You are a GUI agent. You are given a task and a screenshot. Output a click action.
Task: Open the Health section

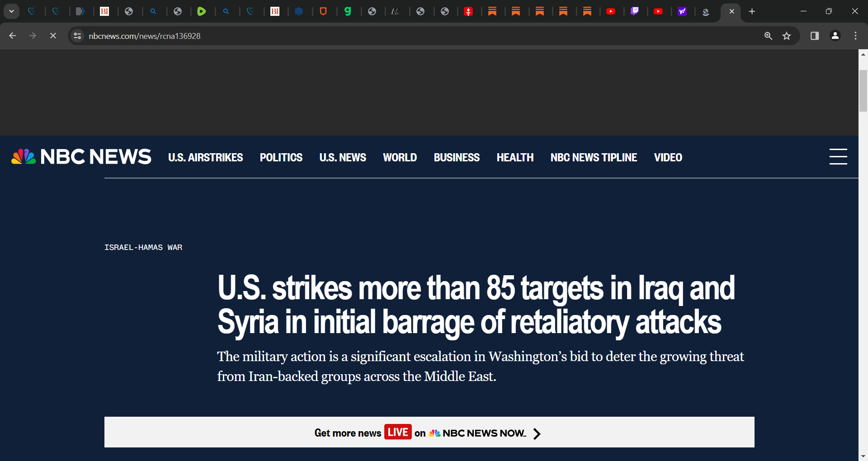(515, 157)
